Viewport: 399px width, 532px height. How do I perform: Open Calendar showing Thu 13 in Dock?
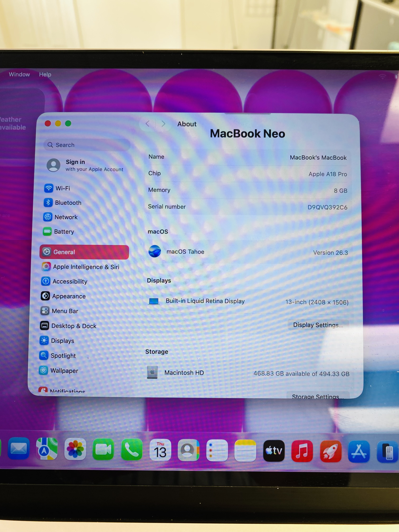(x=160, y=450)
